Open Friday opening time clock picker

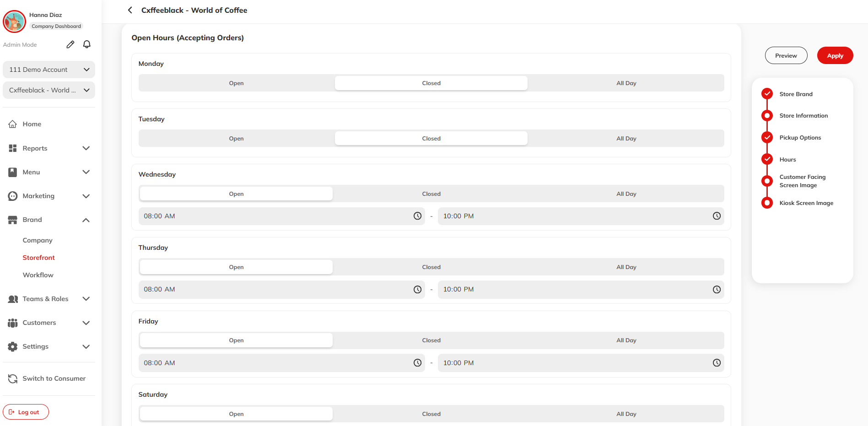pos(417,363)
